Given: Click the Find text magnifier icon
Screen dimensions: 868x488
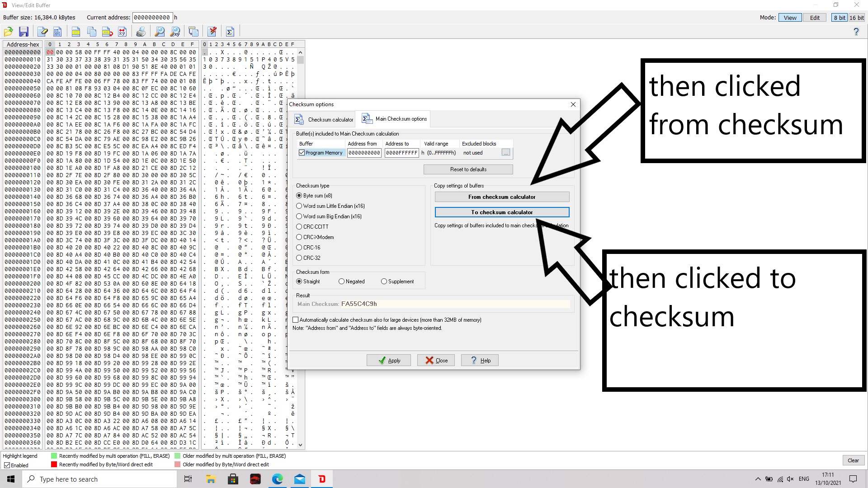Looking at the screenshot, I should click(x=160, y=32).
